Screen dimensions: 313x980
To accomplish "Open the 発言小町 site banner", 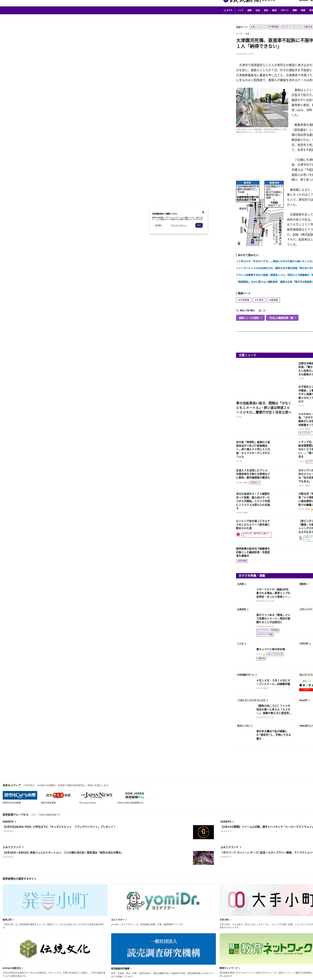I will (x=55, y=900).
